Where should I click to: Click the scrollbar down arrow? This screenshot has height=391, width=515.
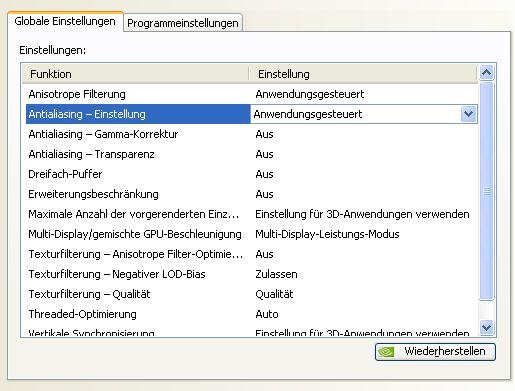point(487,327)
